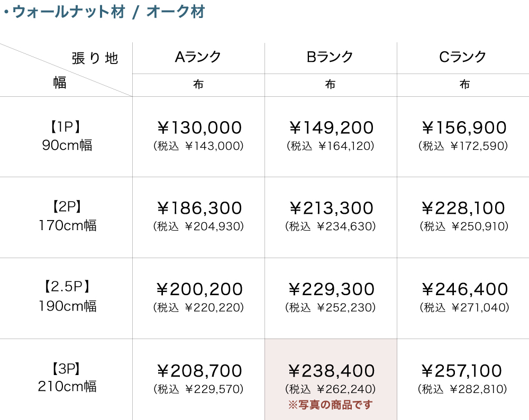Click the 幅 header label
529x420 pixels.
60,83
